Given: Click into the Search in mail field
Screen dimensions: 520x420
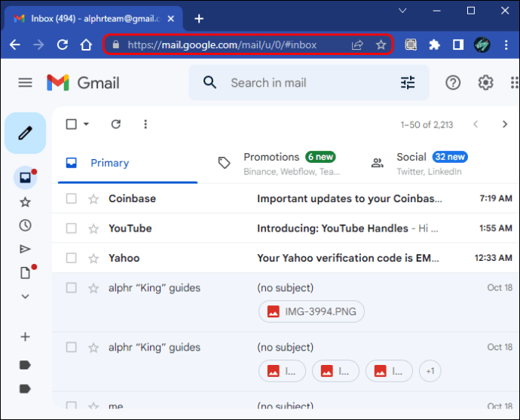Looking at the screenshot, I should pos(308,83).
